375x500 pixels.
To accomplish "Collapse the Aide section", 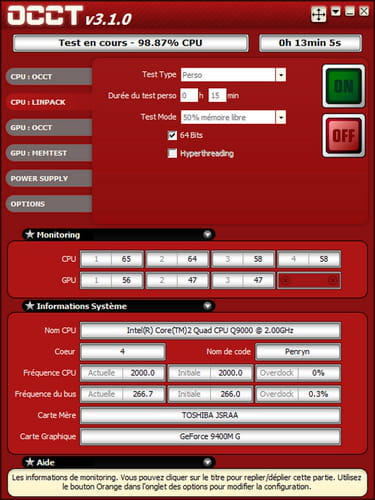I will [x=207, y=462].
